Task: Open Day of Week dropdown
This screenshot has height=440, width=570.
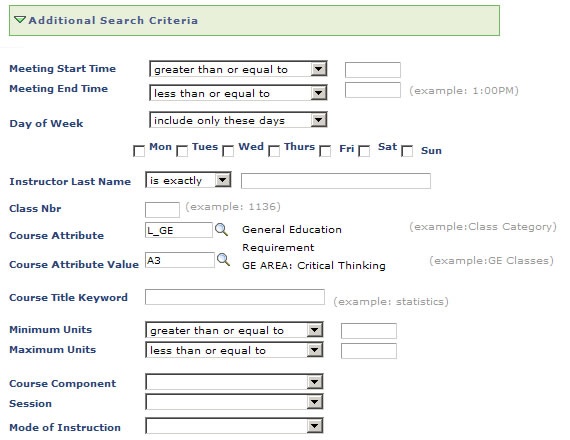Action: [x=238, y=120]
